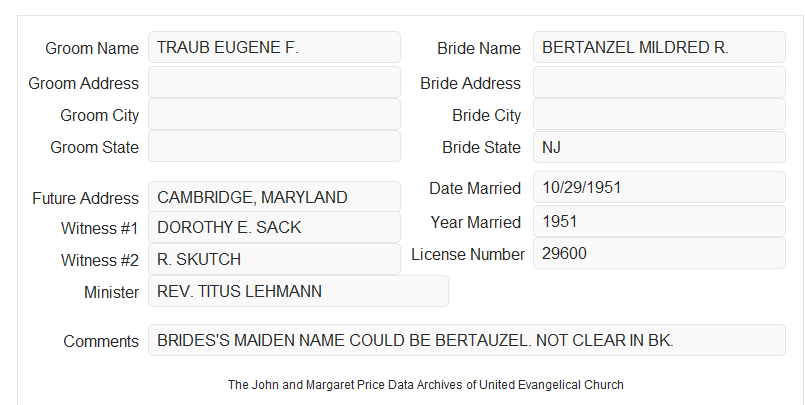This screenshot has height=405, width=805.
Task: Select the Minister field
Action: click(x=298, y=291)
